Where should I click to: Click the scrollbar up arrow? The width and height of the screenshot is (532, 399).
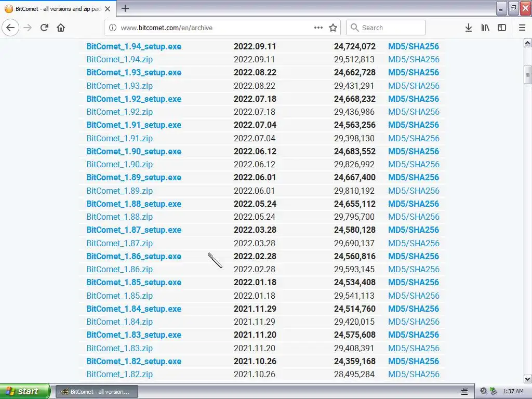(x=528, y=43)
